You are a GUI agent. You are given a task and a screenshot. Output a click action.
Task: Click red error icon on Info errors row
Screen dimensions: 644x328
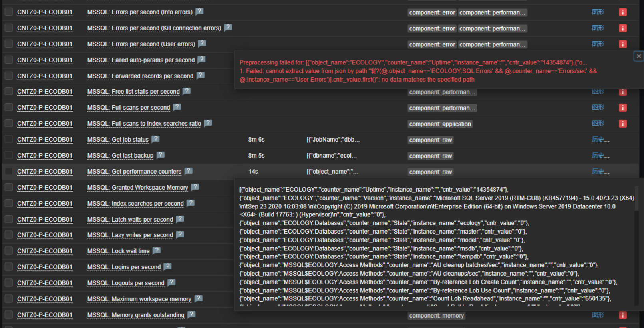pos(622,12)
